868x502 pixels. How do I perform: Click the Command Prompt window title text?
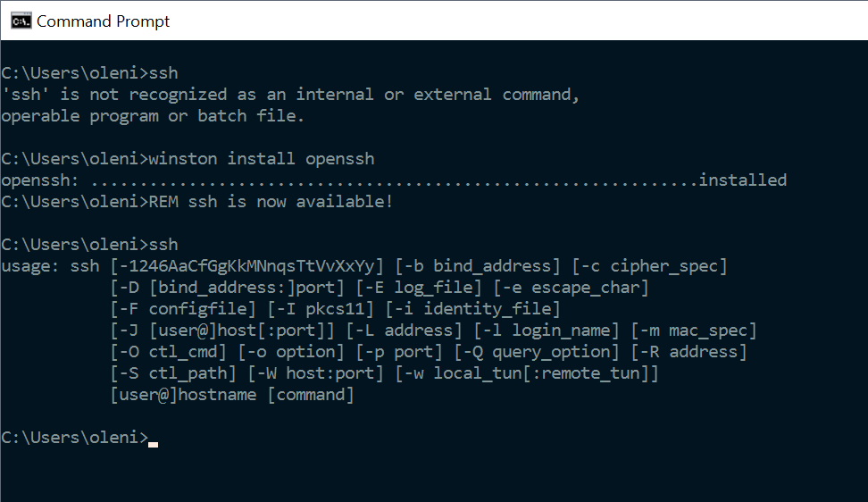[103, 21]
